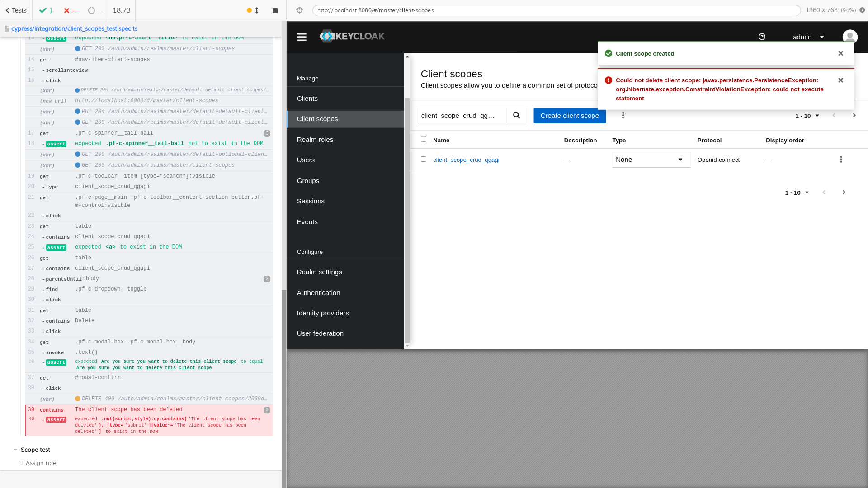The width and height of the screenshot is (868, 488).
Task: Check the select-all checkbox in table header
Action: pyautogui.click(x=424, y=139)
